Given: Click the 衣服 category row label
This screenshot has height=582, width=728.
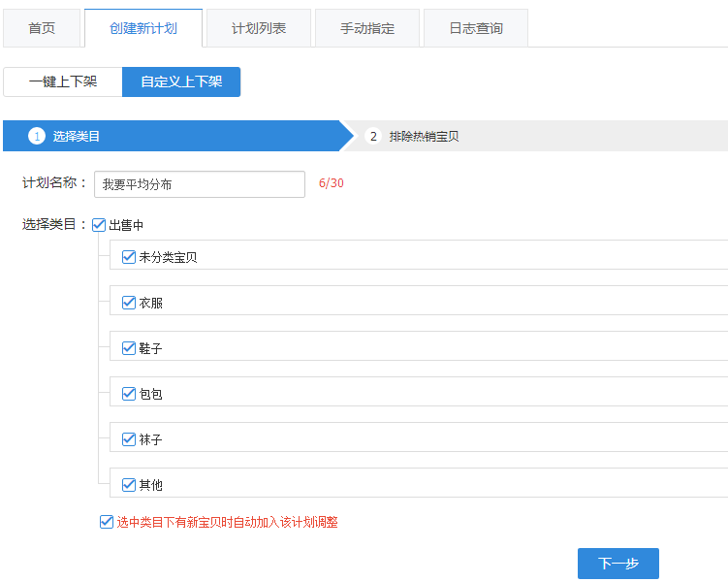Looking at the screenshot, I should click(151, 303).
